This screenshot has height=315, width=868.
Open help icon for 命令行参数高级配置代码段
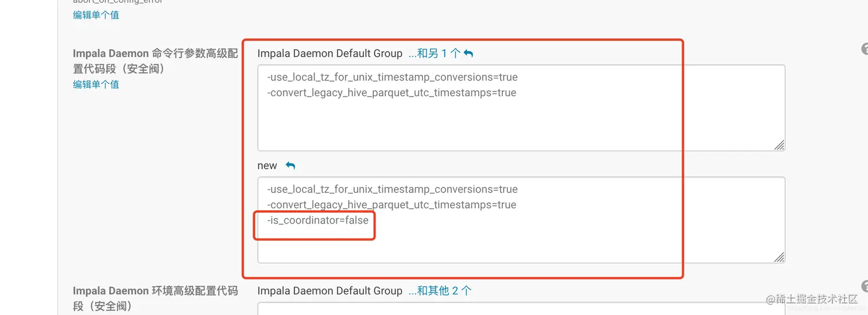[x=865, y=49]
